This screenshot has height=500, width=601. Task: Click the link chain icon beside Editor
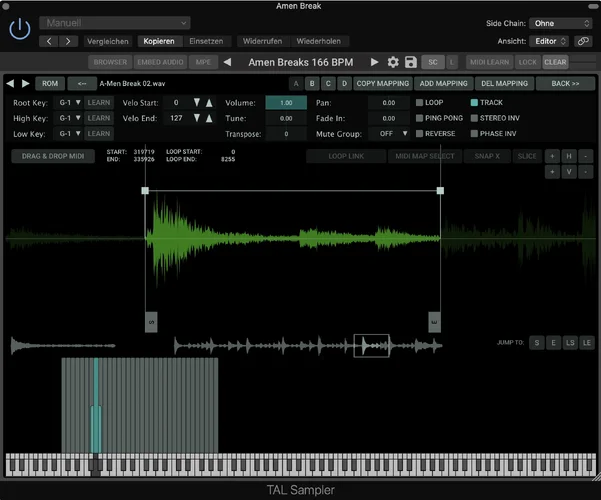584,41
